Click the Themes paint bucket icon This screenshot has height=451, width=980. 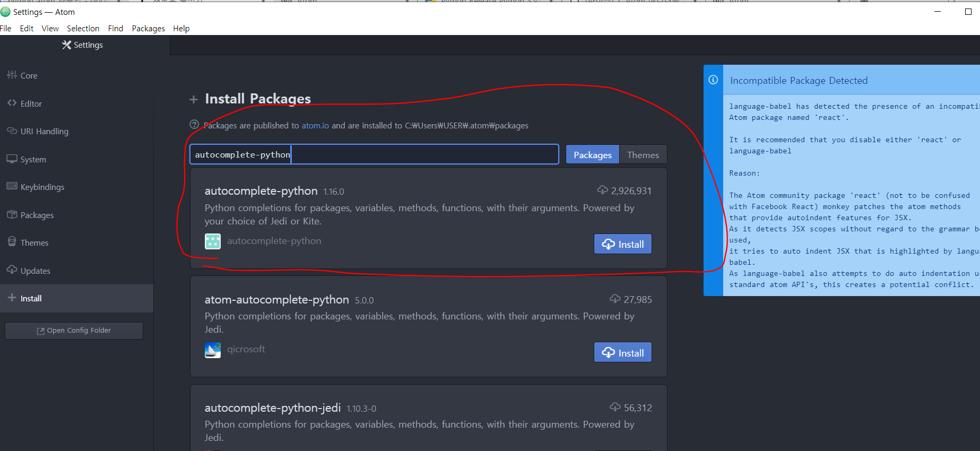coord(12,241)
